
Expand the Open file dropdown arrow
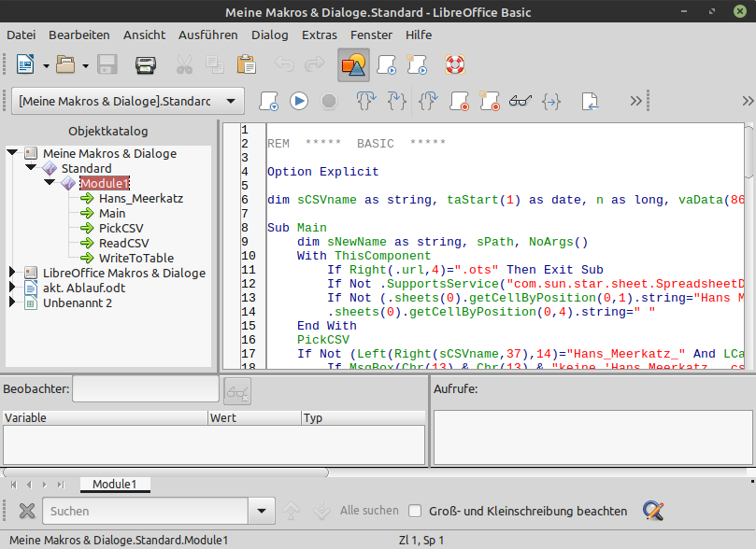(85, 65)
